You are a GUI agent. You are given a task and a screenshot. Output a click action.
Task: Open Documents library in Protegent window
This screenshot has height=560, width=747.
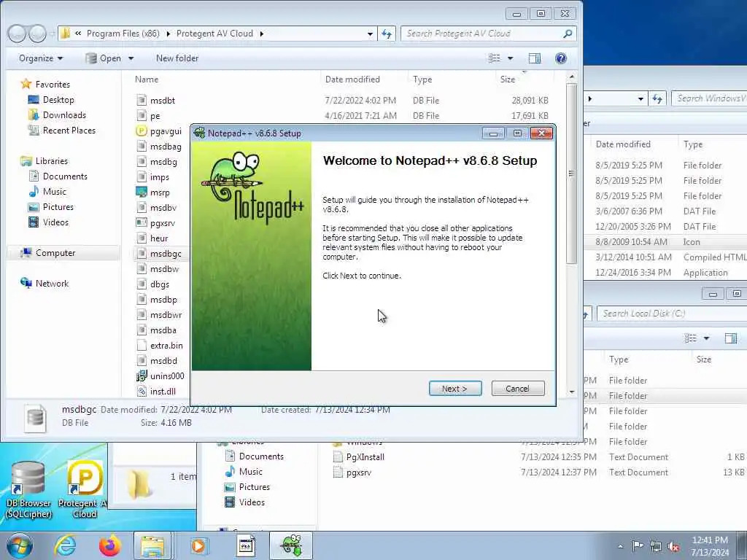[65, 176]
